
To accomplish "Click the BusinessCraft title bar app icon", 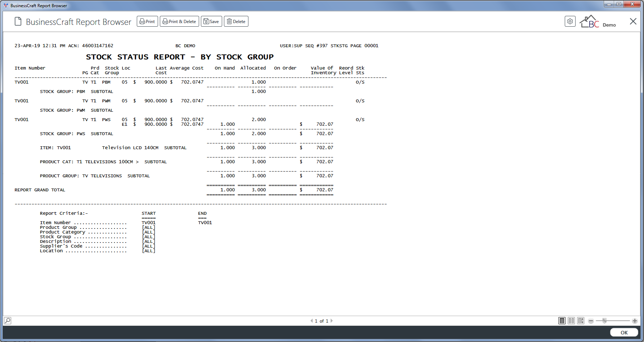I will pos(6,5).
